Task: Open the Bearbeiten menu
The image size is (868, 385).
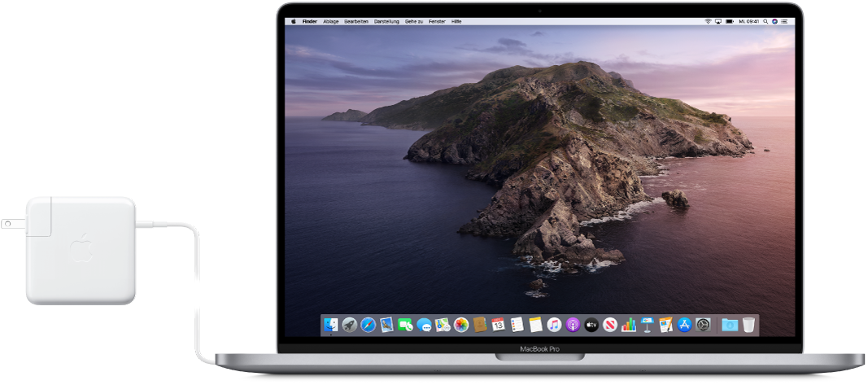Action: coord(356,21)
